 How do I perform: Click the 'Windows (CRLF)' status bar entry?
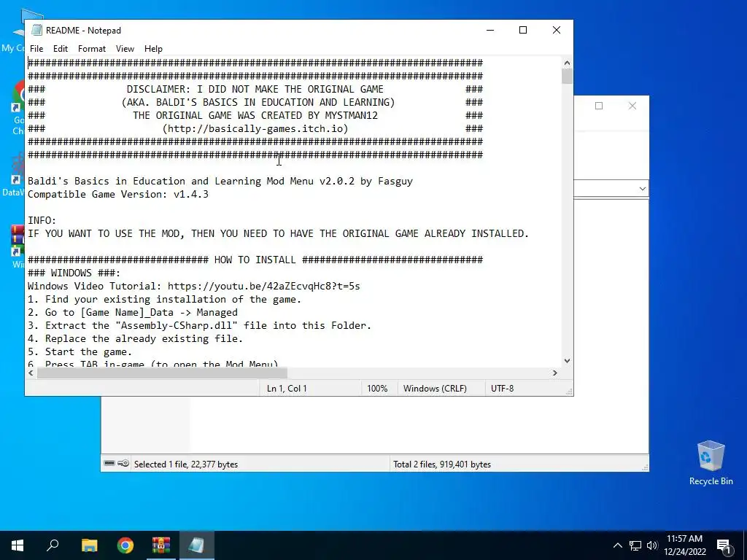(435, 389)
